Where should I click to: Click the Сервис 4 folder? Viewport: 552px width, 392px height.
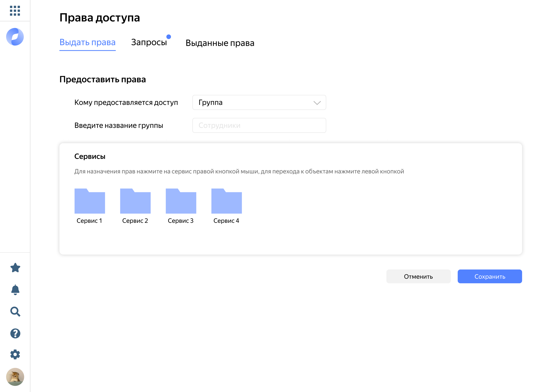226,201
